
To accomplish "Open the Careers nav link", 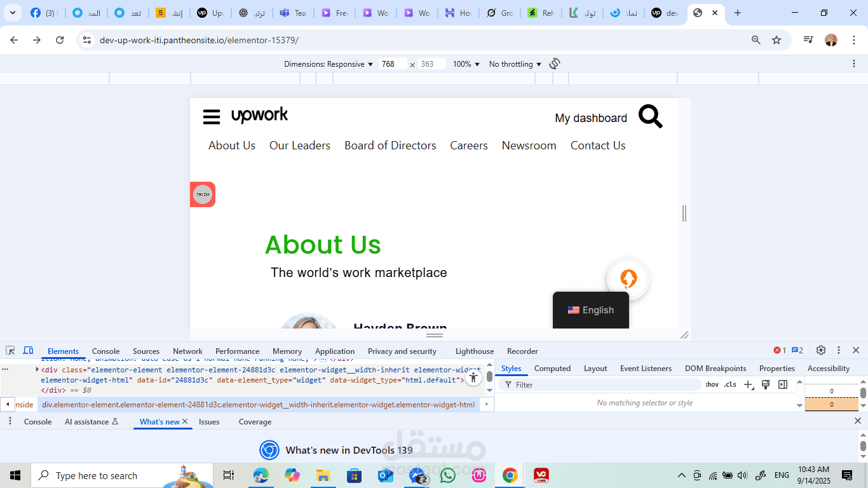I will [x=469, y=146].
